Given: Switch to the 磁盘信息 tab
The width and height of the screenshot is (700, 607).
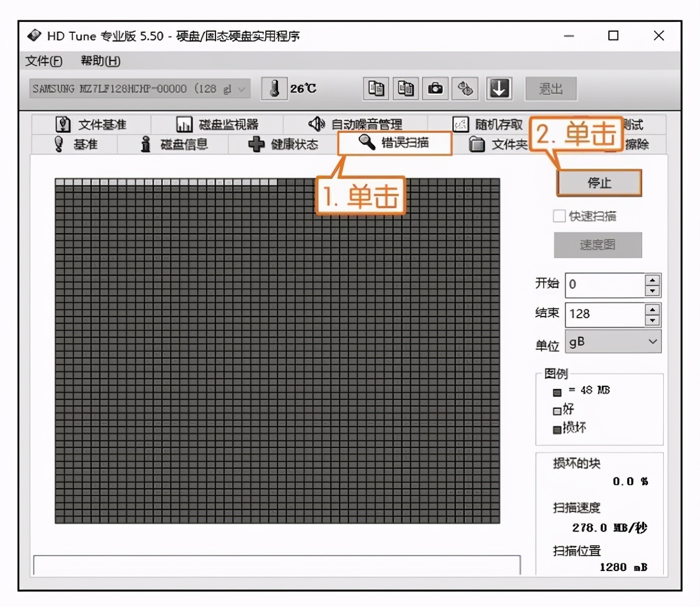Looking at the screenshot, I should point(174,144).
